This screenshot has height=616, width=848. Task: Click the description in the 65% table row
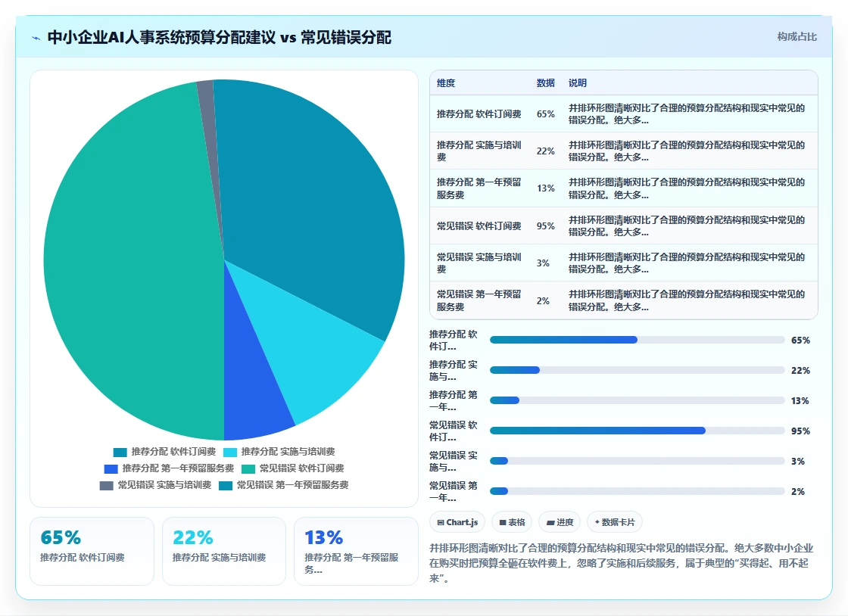coord(687,114)
